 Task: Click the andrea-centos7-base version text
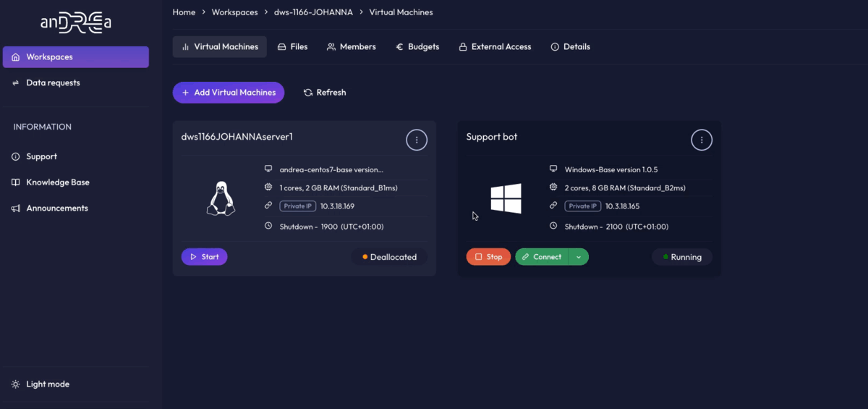[331, 170]
